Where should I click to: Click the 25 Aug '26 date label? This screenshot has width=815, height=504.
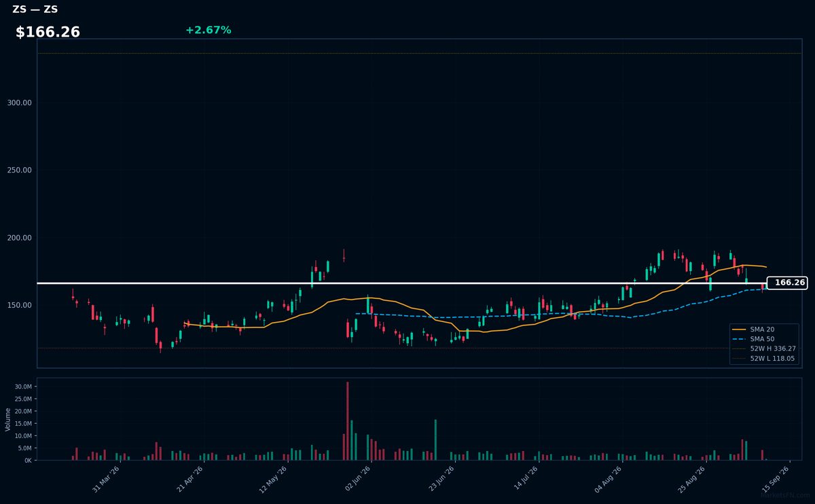tap(693, 479)
